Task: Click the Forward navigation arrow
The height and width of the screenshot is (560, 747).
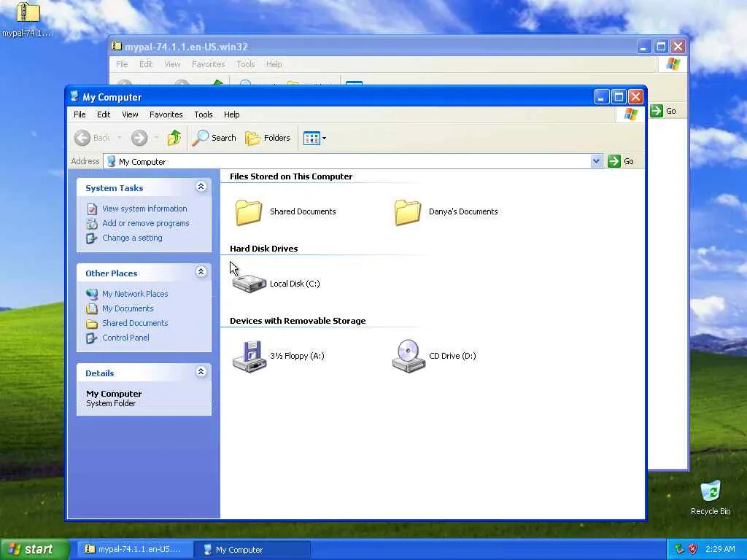Action: [139, 138]
